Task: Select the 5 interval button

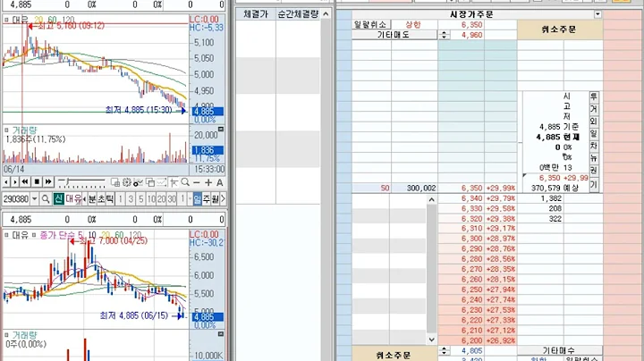Action: coord(141,199)
